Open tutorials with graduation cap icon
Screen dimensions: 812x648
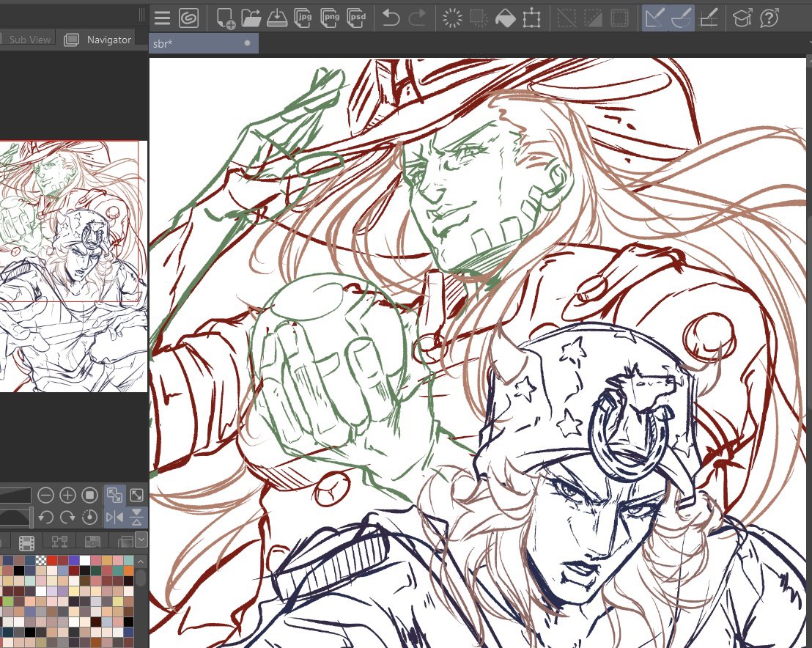(x=742, y=18)
